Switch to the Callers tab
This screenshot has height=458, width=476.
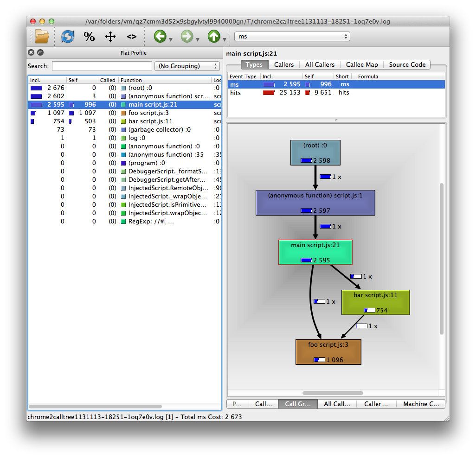click(284, 64)
